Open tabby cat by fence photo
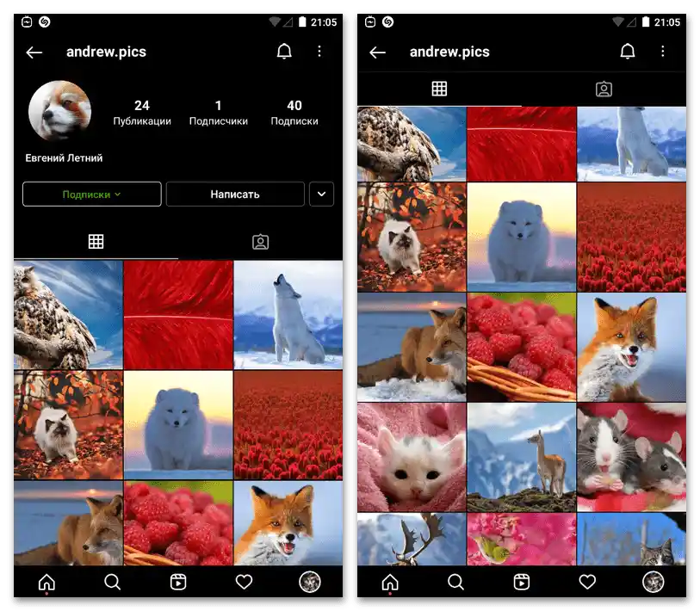This screenshot has width=700, height=611. coord(632,540)
